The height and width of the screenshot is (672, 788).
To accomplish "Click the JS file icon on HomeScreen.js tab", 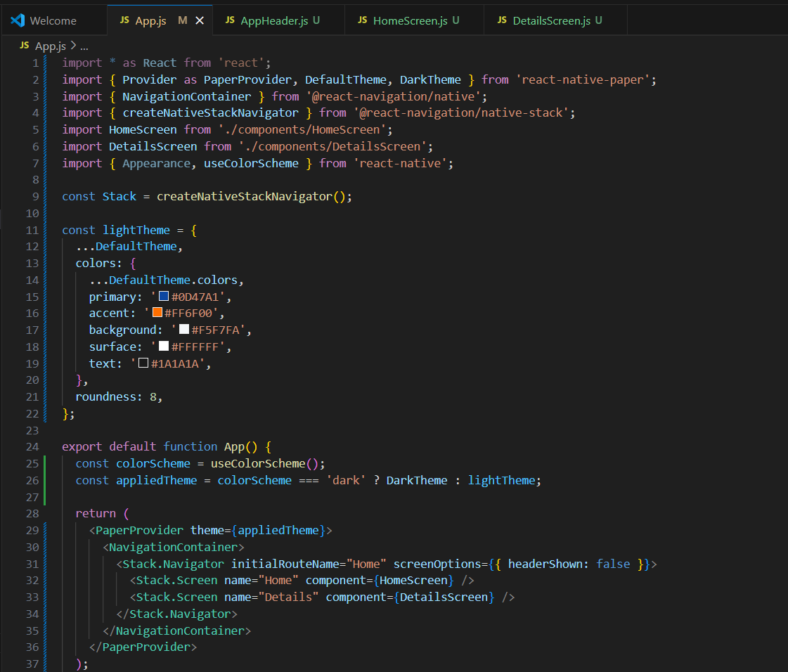I will [x=362, y=20].
